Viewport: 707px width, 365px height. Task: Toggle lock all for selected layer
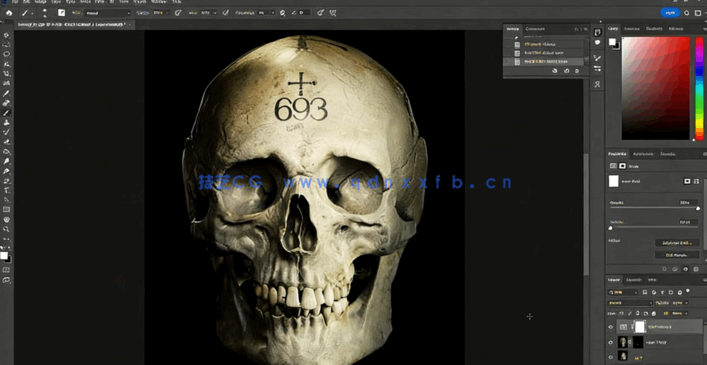pyautogui.click(x=653, y=313)
